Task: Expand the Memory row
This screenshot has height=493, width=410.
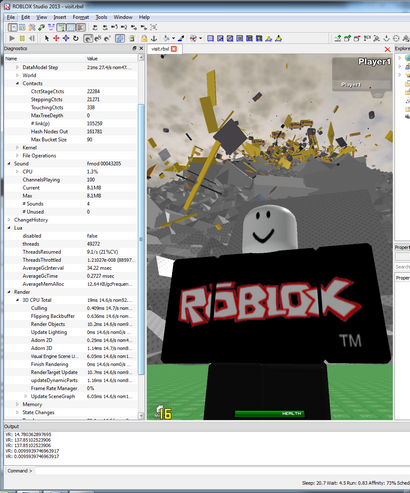Action: tap(17, 404)
